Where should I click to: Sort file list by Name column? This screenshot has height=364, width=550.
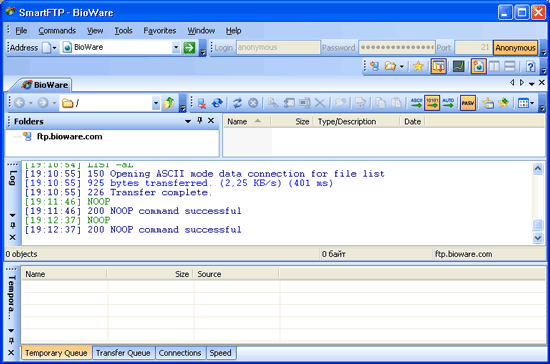coord(247,121)
